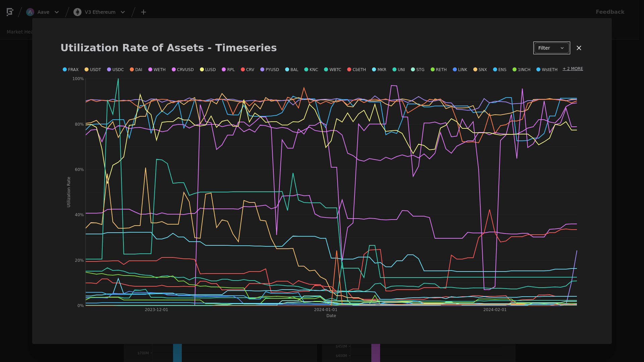Toggle USDC series in legend
This screenshot has width=644, height=362.
115,70
